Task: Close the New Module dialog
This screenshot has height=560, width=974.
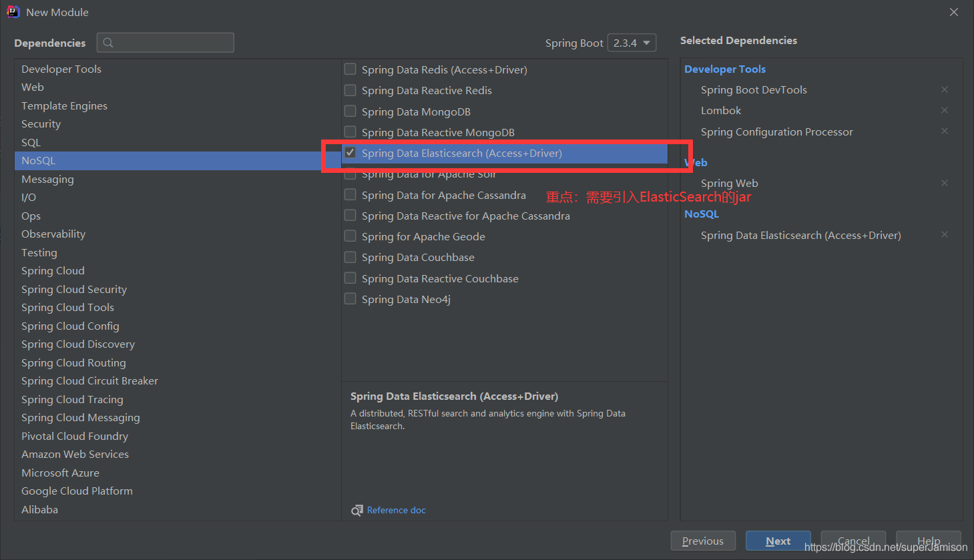Action: pyautogui.click(x=954, y=12)
